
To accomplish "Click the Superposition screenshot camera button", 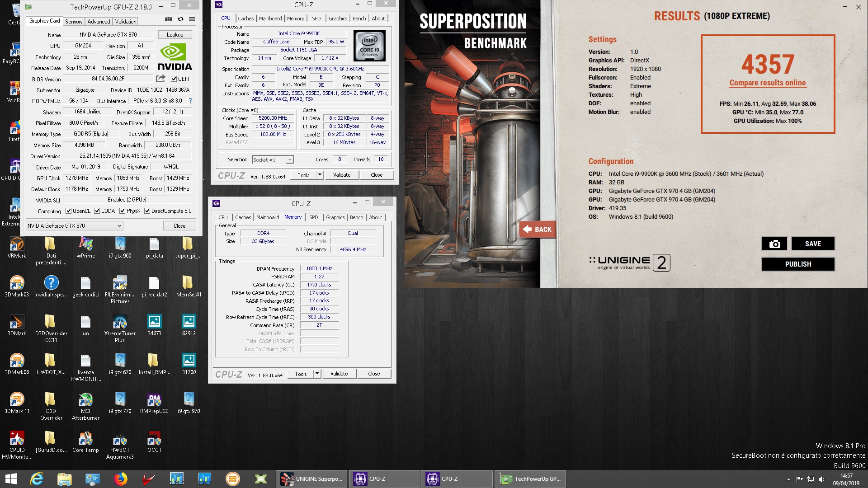I will coord(774,244).
